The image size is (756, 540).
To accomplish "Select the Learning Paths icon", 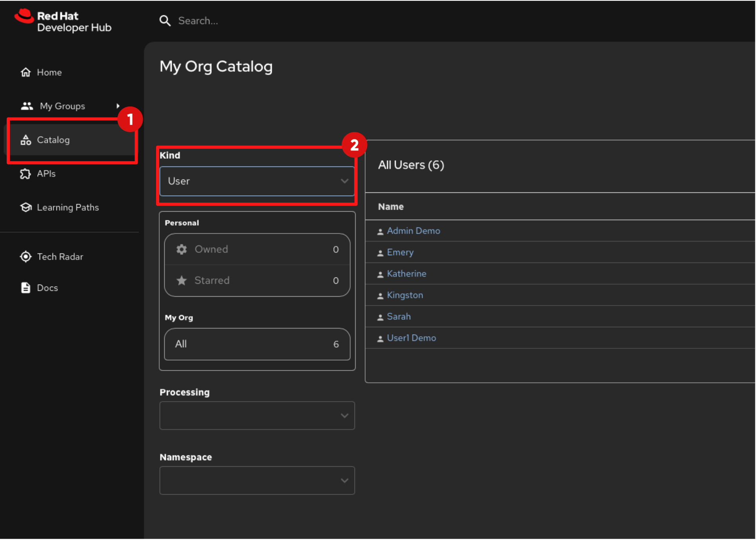I will pos(25,207).
